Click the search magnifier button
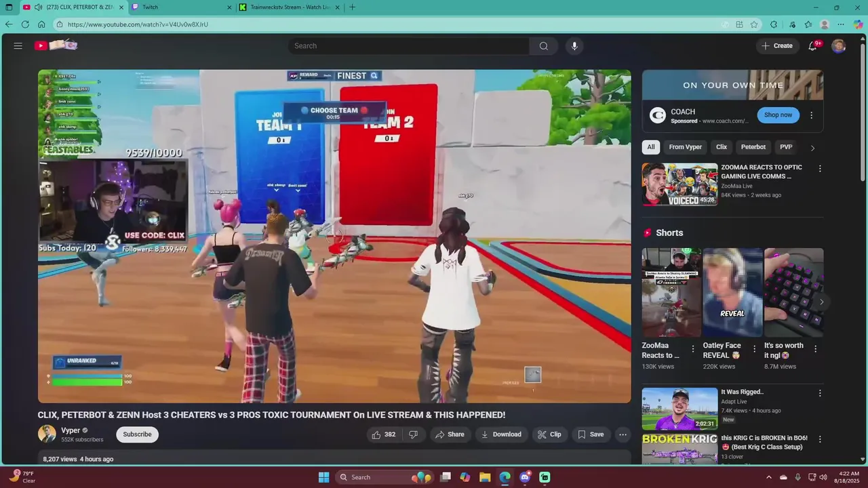 point(543,46)
